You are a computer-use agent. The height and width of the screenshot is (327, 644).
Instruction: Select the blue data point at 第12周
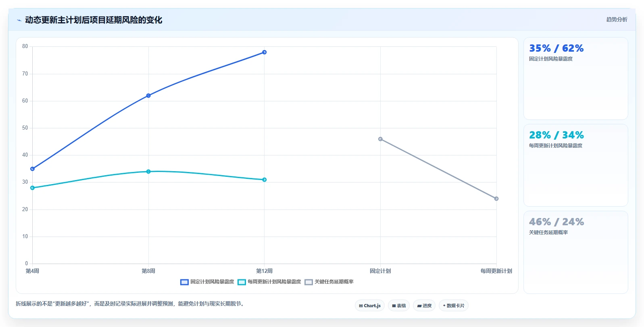(x=265, y=52)
